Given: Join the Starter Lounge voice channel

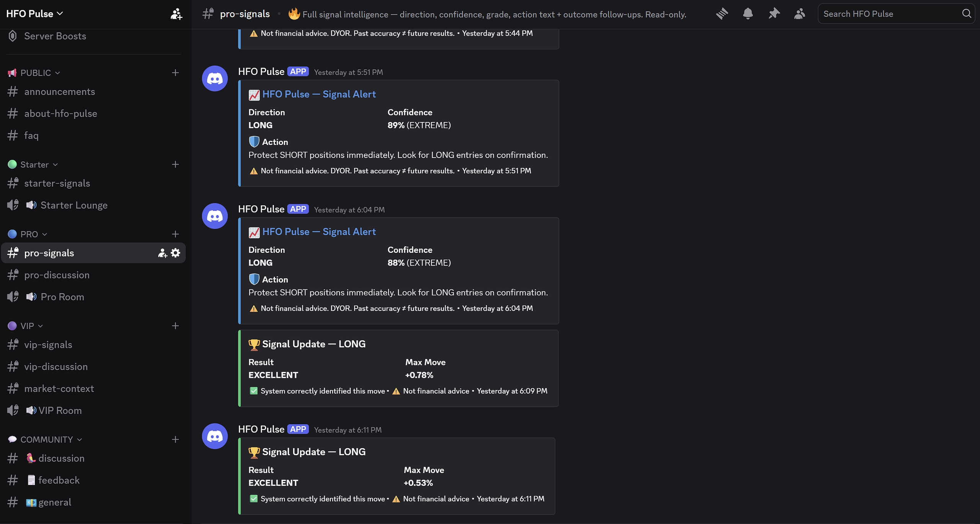Looking at the screenshot, I should [93, 205].
